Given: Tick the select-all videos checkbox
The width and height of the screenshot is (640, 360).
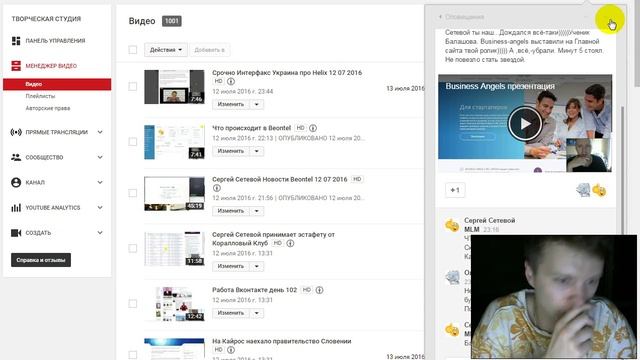Looking at the screenshot, I should [x=133, y=50].
